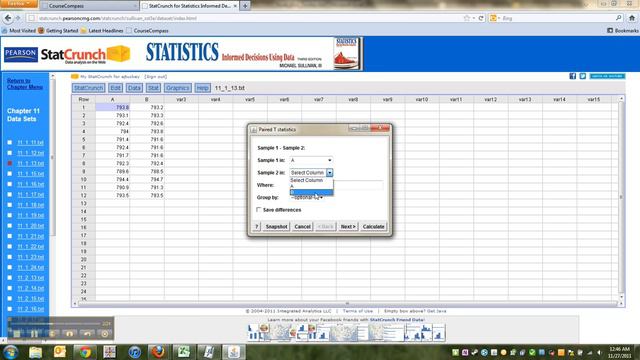Viewport: 640px width, 360px height.
Task: Open the Help menu
Action: coord(202,88)
